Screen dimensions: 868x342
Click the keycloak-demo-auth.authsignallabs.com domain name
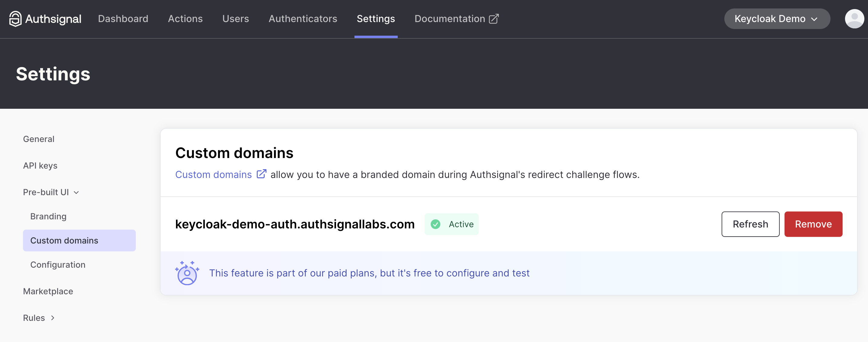click(x=295, y=224)
